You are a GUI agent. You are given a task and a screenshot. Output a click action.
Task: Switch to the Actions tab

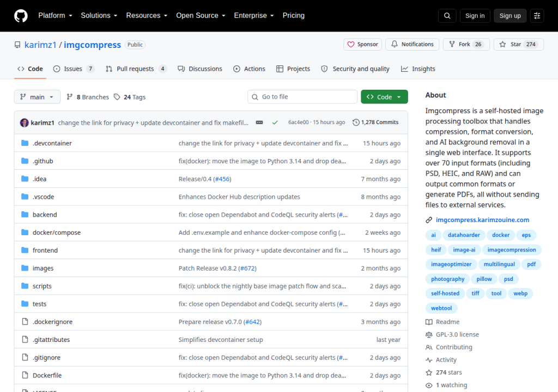pos(249,69)
